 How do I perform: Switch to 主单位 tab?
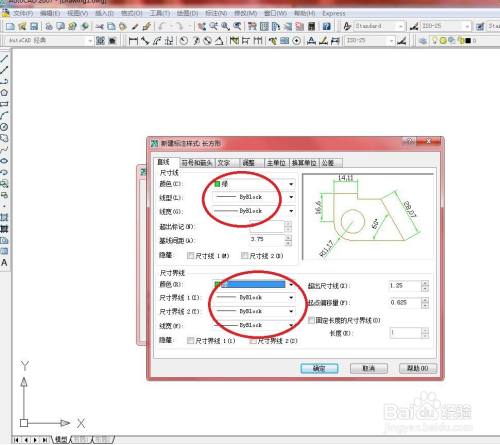click(x=276, y=163)
